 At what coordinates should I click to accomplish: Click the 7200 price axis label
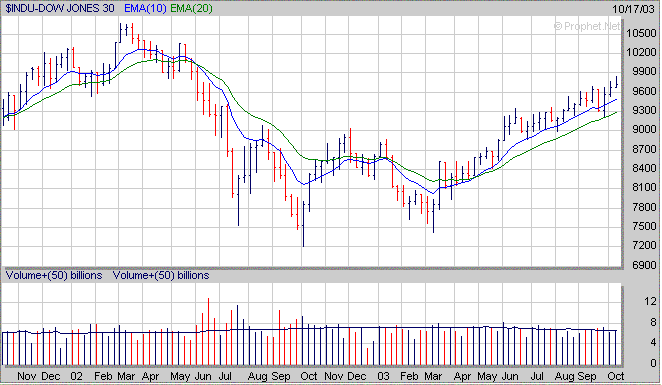pos(644,245)
